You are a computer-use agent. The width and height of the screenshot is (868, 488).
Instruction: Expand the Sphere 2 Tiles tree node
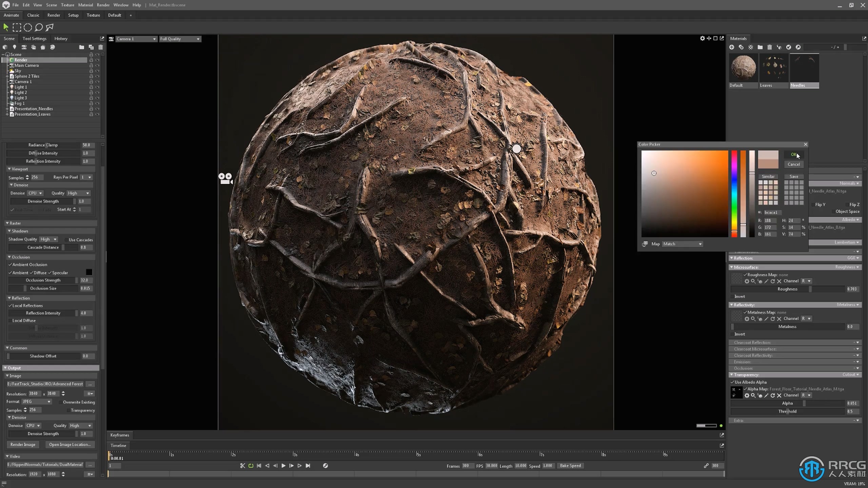[7, 76]
